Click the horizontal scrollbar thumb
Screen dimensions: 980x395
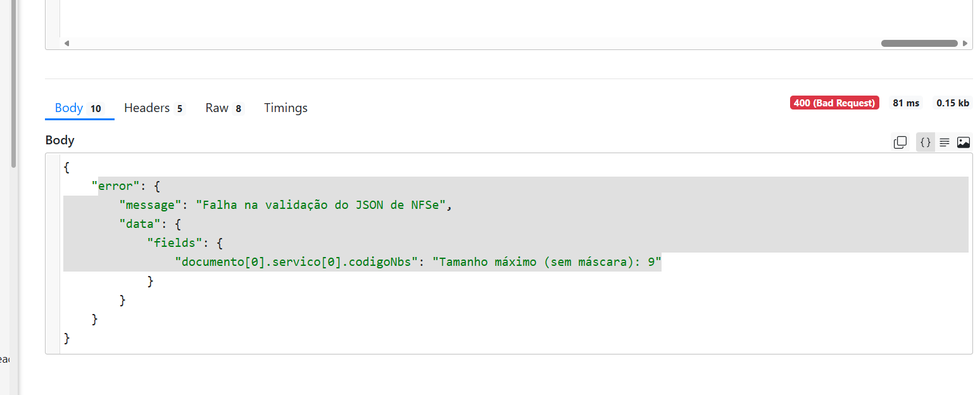[919, 44]
